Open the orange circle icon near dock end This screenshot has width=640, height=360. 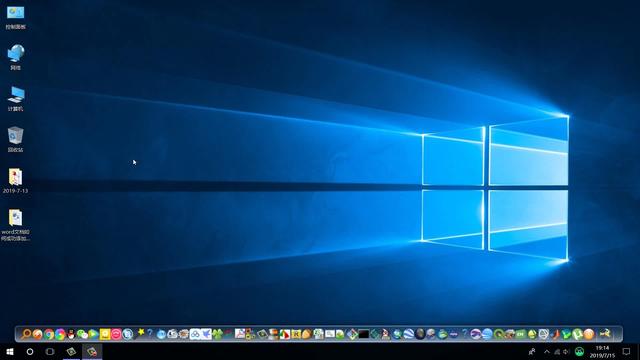coord(589,334)
